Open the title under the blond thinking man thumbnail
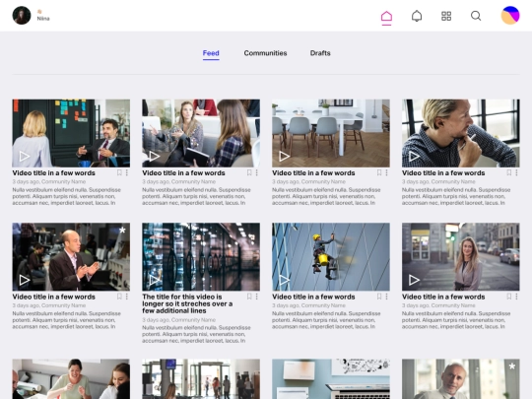532x399 pixels. [443, 173]
